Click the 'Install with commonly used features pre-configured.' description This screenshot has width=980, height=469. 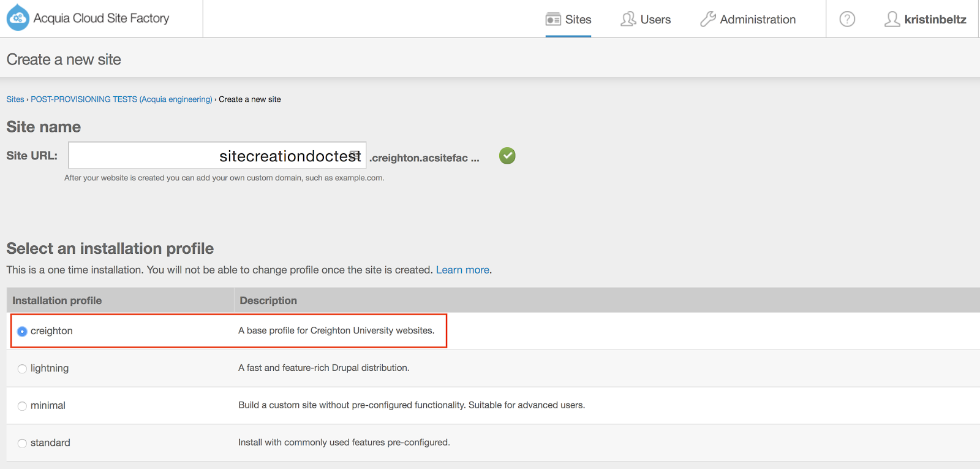344,443
